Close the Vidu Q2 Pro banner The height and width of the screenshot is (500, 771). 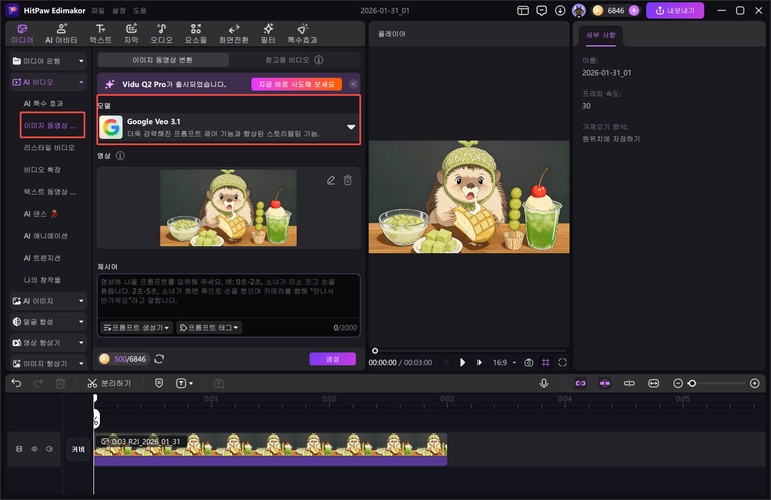353,84
